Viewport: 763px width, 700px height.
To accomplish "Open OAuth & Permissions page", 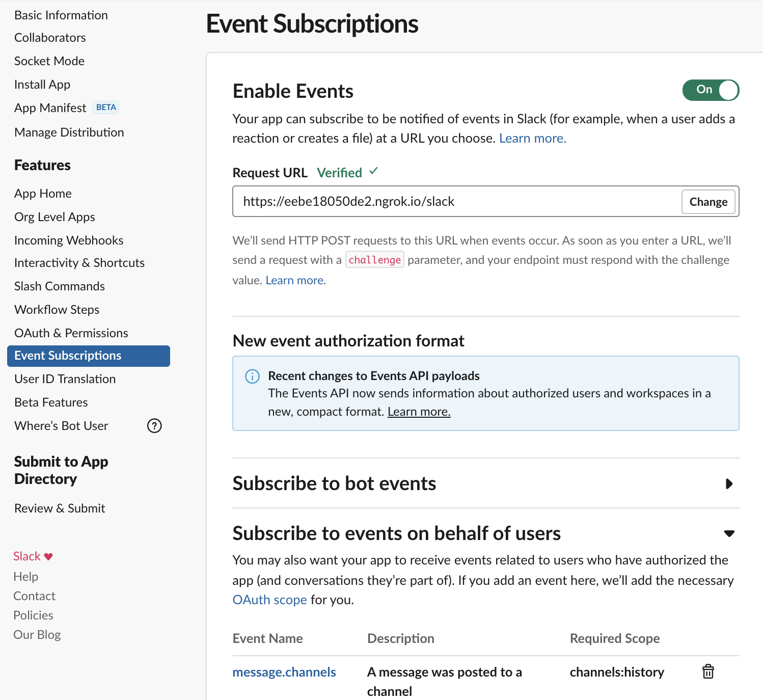I will tap(71, 333).
